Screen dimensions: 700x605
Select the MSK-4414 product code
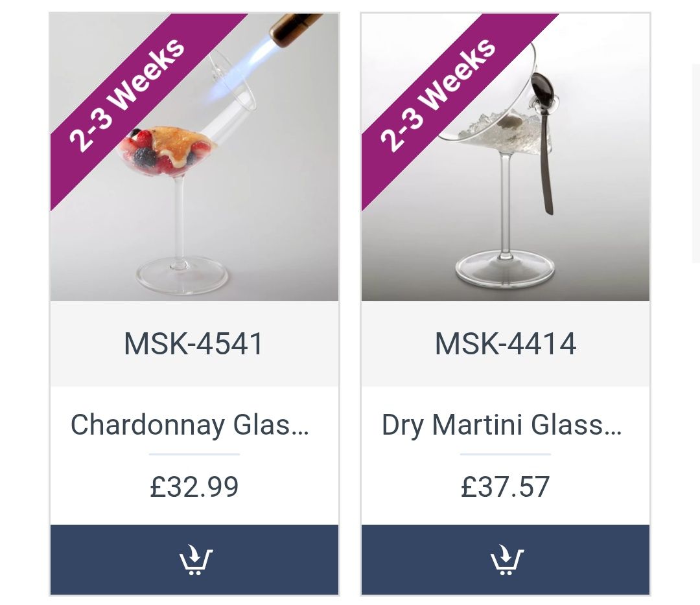(506, 344)
